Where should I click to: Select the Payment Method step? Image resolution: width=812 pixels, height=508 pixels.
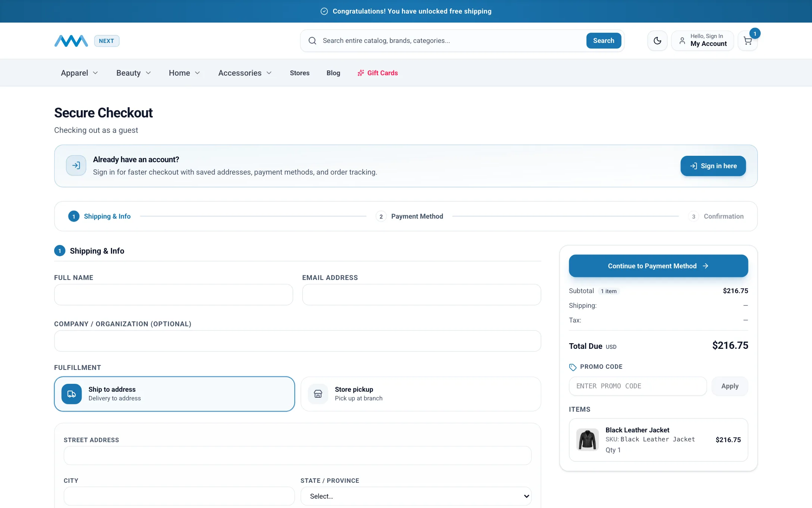click(409, 216)
